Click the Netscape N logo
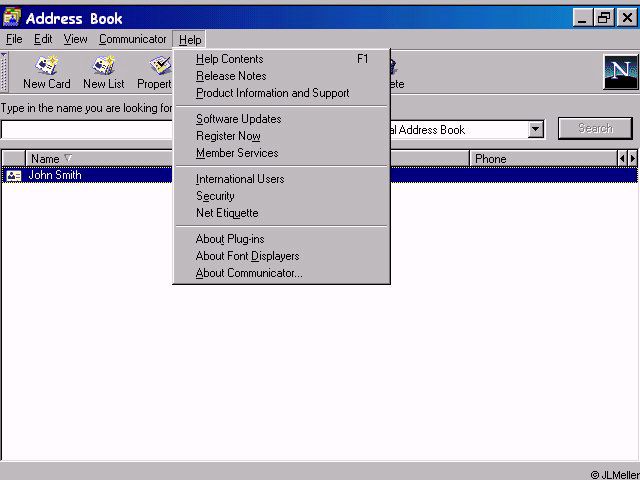 [x=620, y=72]
